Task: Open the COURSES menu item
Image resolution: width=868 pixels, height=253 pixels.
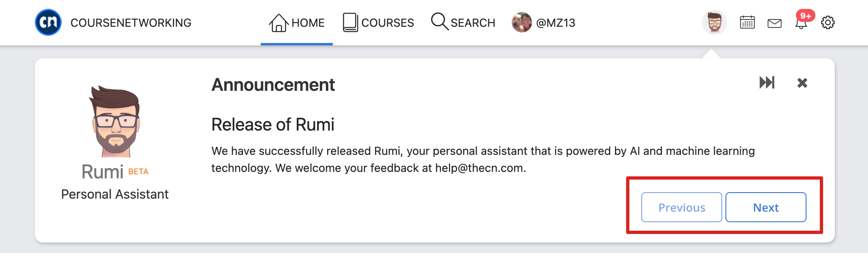Action: coord(378,23)
